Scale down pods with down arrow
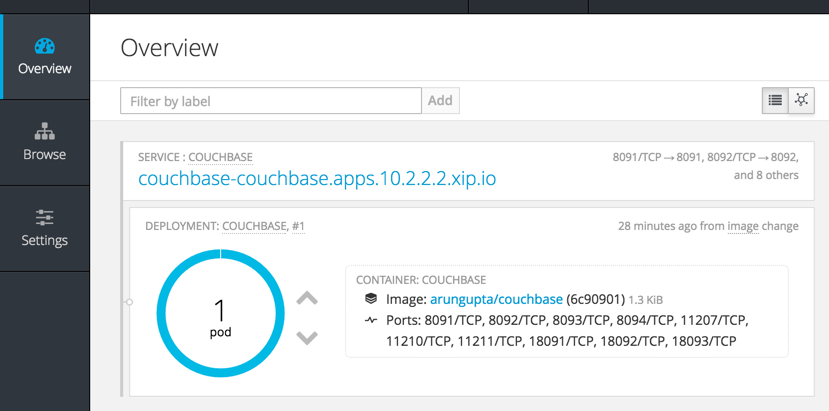Image resolution: width=829 pixels, height=411 pixels. click(307, 337)
